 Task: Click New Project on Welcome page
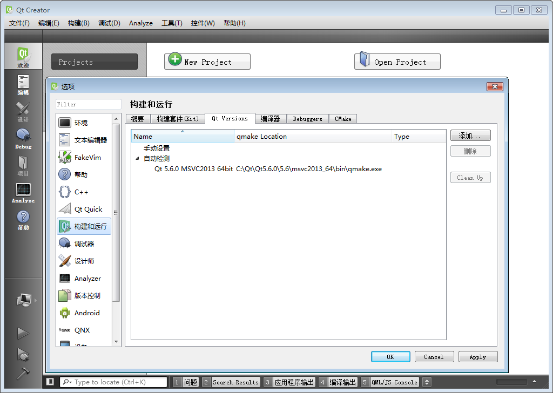coord(207,62)
